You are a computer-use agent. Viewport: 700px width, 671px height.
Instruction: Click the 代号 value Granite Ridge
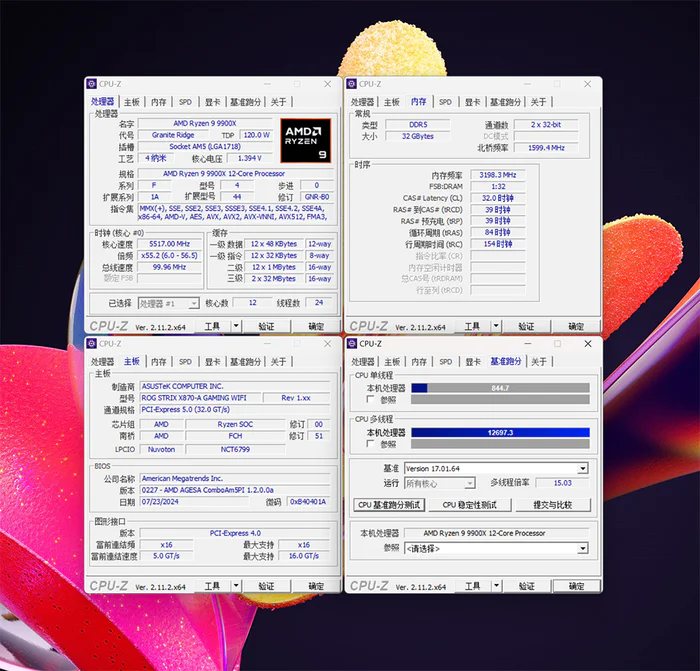173,135
